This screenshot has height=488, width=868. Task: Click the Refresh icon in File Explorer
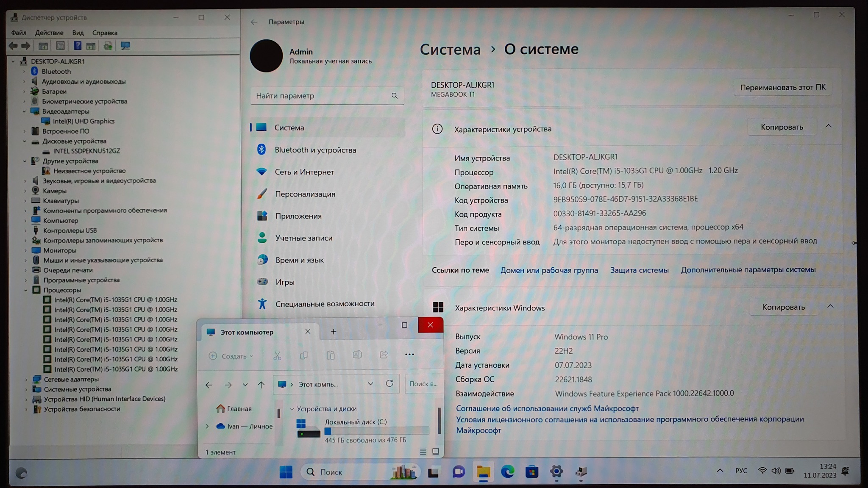[389, 384]
